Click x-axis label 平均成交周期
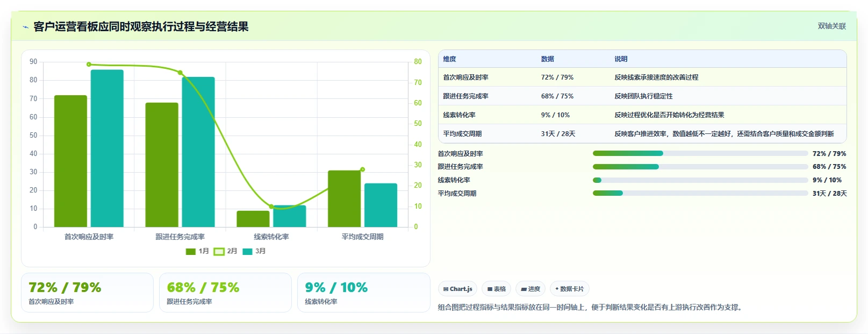 click(363, 237)
